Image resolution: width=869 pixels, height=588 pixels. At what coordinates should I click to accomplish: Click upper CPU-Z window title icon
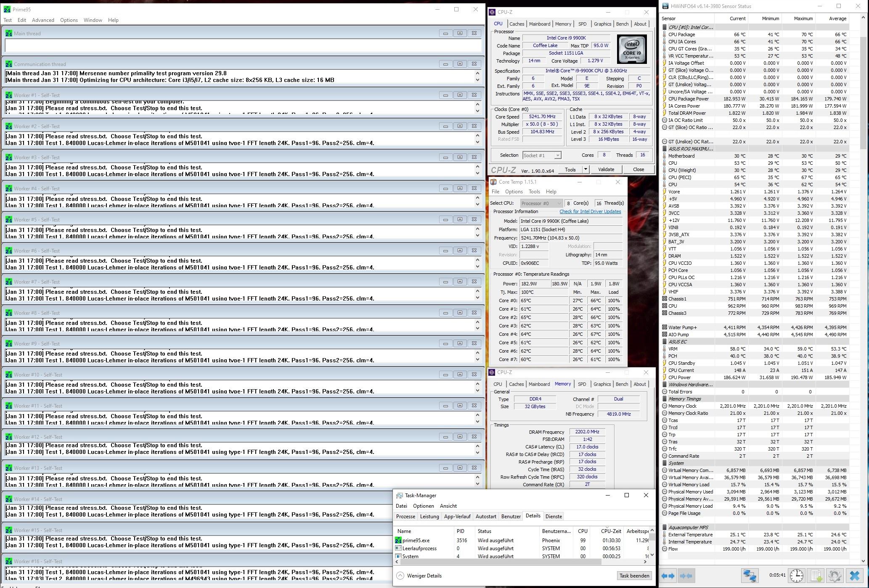(493, 12)
